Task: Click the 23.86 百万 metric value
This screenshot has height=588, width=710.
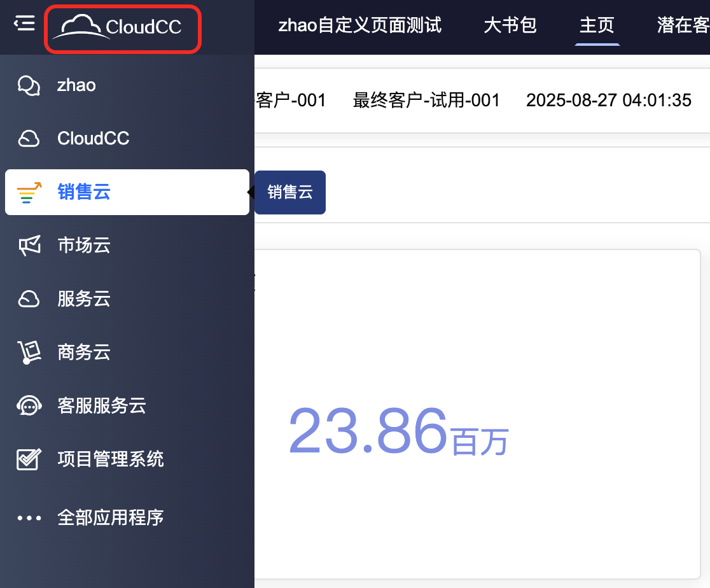Action: click(x=398, y=433)
